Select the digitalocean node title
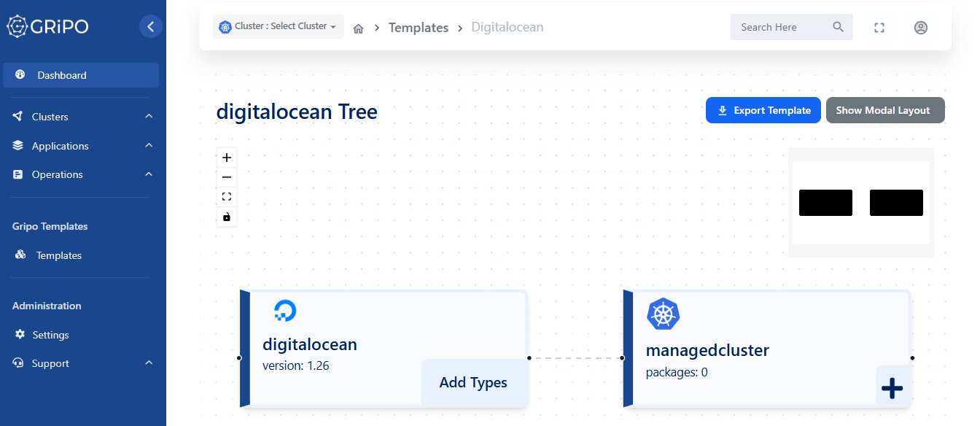 point(310,344)
